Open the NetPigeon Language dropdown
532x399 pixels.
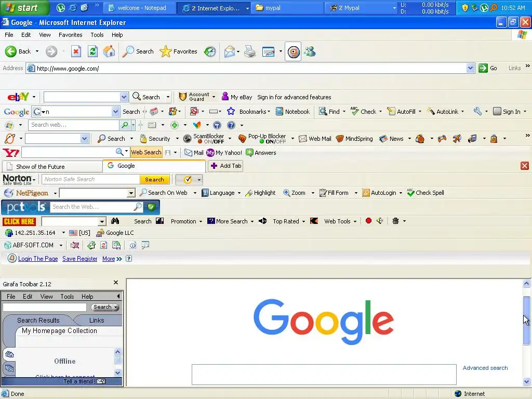239,193
